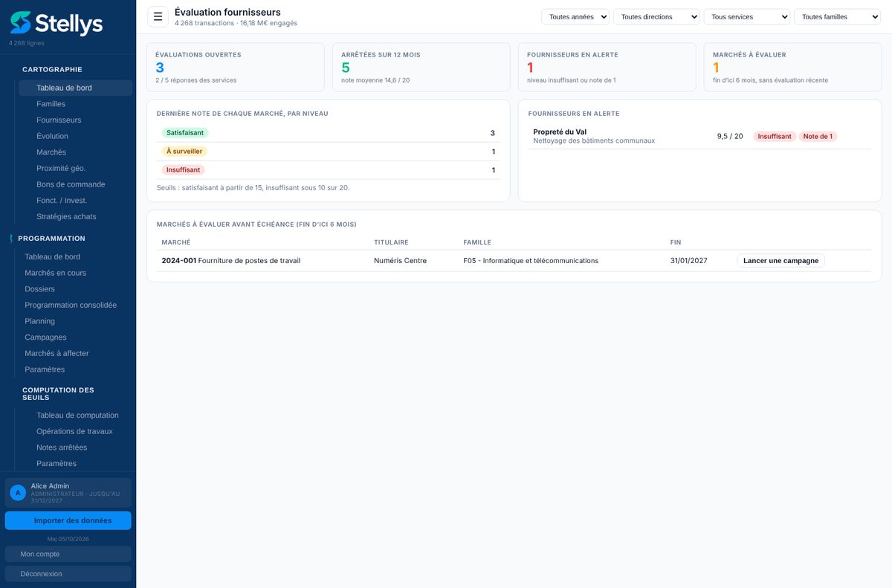The image size is (892, 588).
Task: Click the 31/01/2027 end date cell
Action: pos(688,261)
